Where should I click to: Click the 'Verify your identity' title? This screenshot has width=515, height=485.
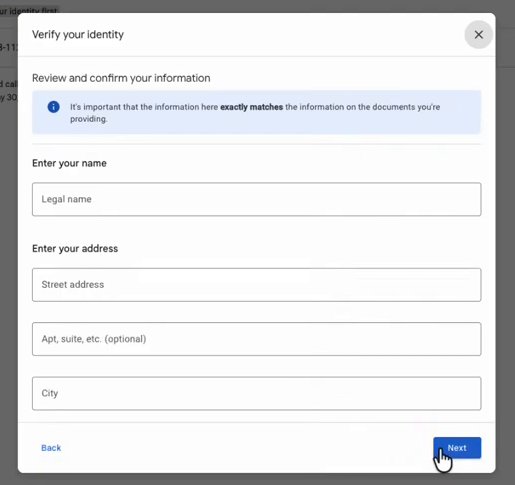(x=78, y=34)
